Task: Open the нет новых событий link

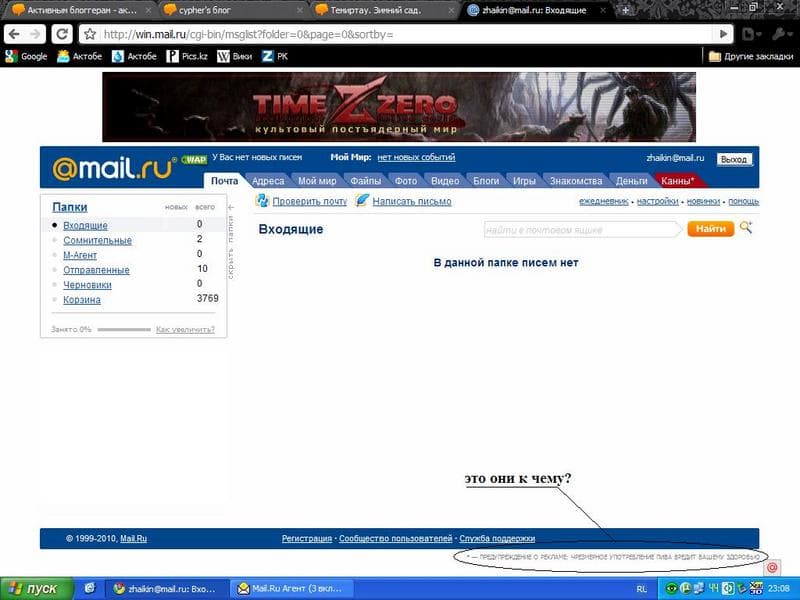Action: point(416,157)
